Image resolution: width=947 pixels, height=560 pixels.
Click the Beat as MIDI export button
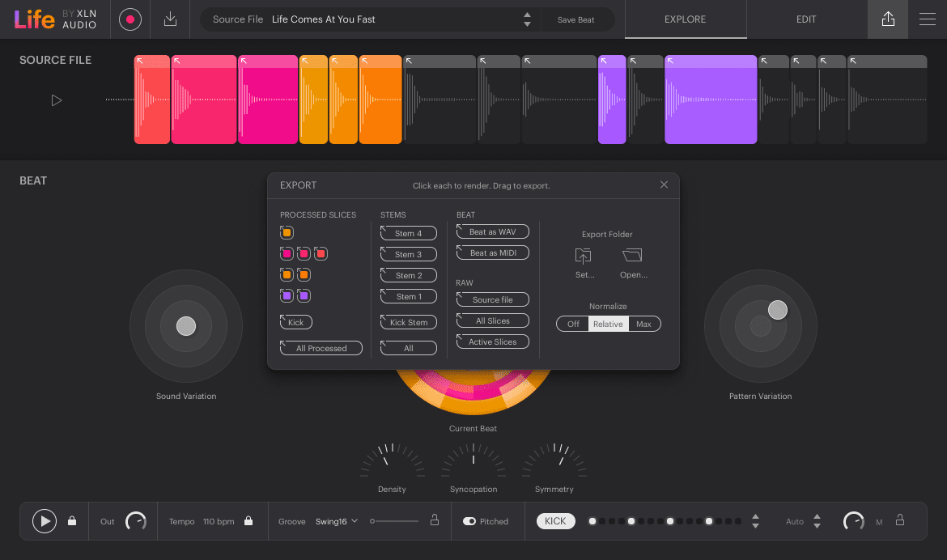(492, 252)
